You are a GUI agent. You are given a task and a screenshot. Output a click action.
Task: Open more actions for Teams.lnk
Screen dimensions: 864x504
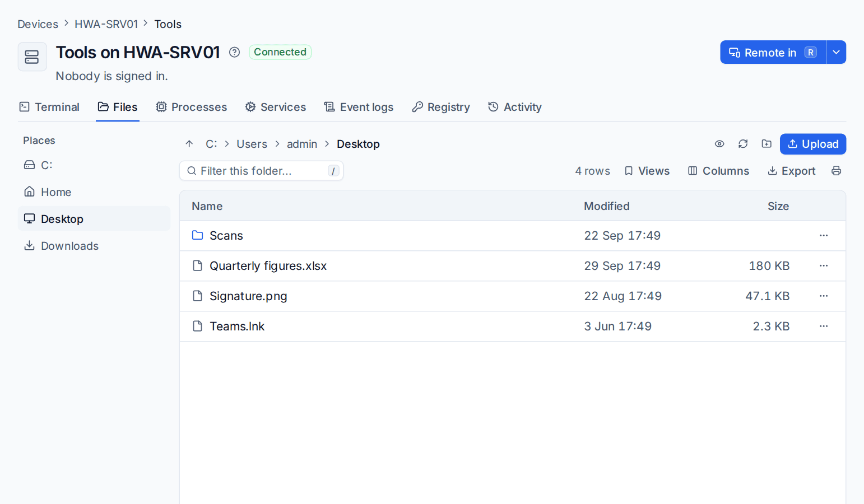tap(824, 326)
